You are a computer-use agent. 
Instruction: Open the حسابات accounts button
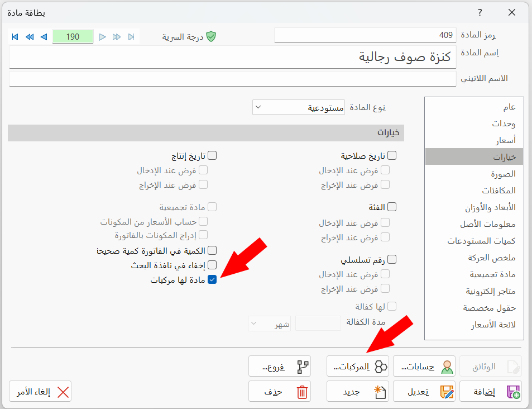click(424, 366)
